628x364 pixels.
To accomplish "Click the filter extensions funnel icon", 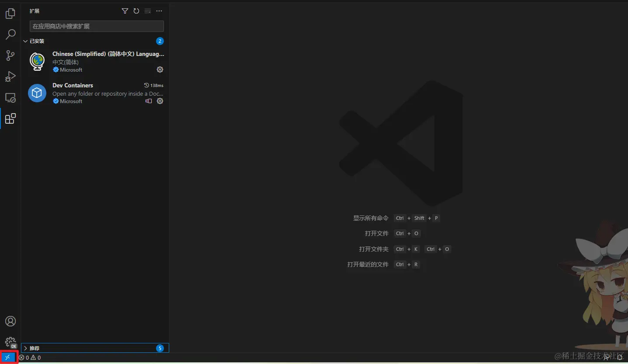I will (x=125, y=11).
